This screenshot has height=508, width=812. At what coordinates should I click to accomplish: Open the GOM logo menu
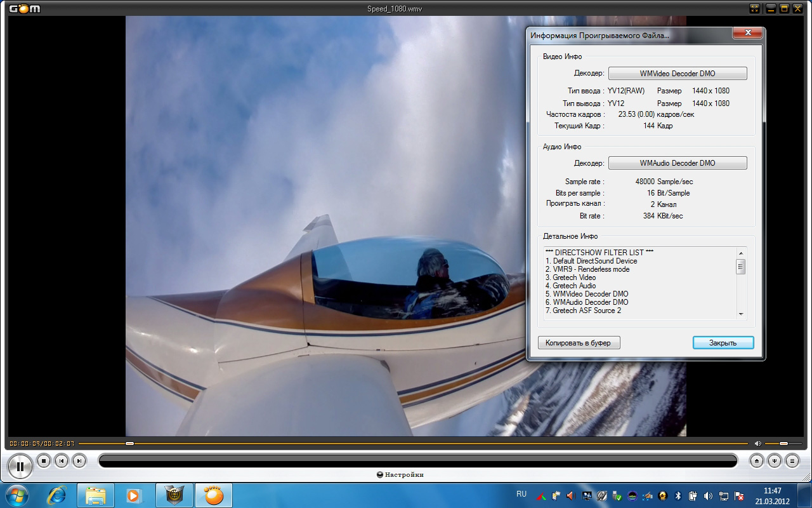tap(24, 9)
